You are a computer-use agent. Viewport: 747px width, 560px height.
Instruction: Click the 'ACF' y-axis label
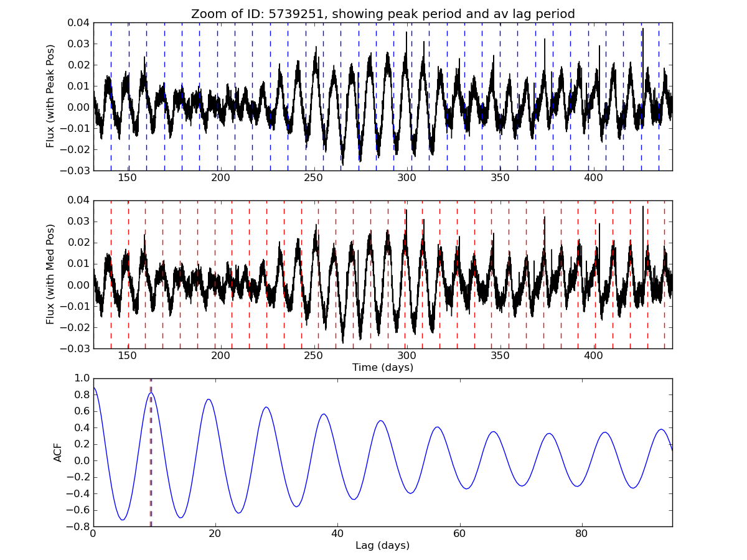point(58,452)
